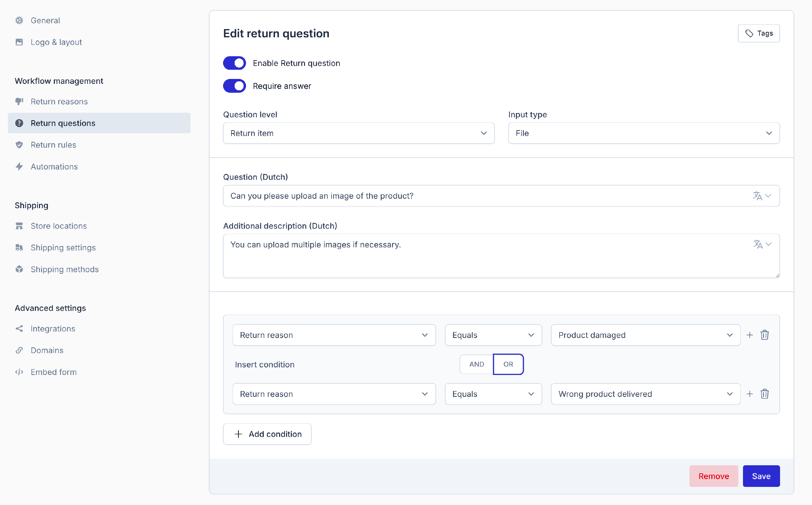Click the Add condition button
The width and height of the screenshot is (812, 505).
coord(267,434)
